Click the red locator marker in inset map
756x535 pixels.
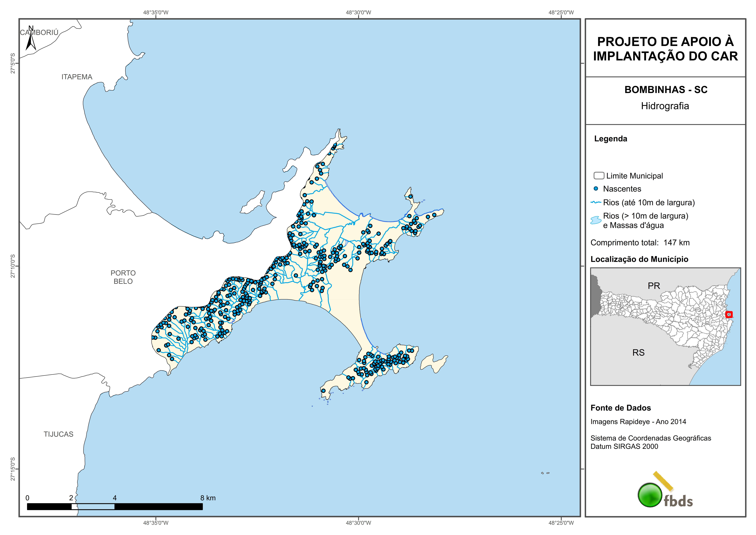[x=729, y=315]
